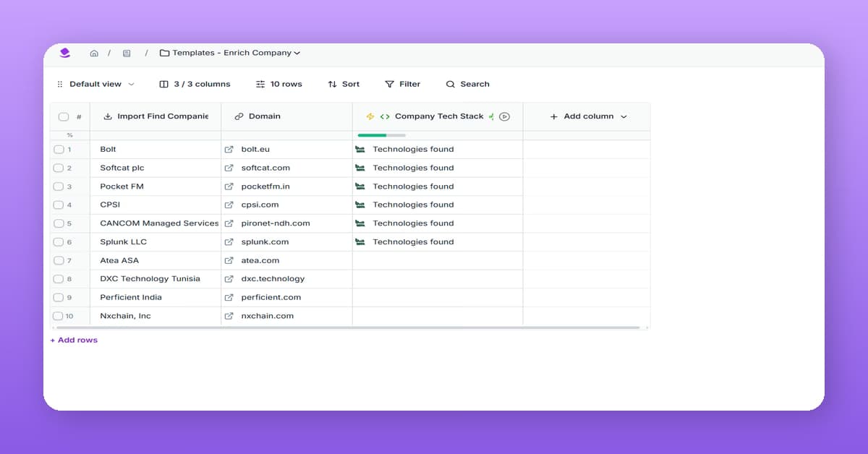Open the import icon on Import Find Companies column
The height and width of the screenshot is (454, 868).
click(107, 116)
